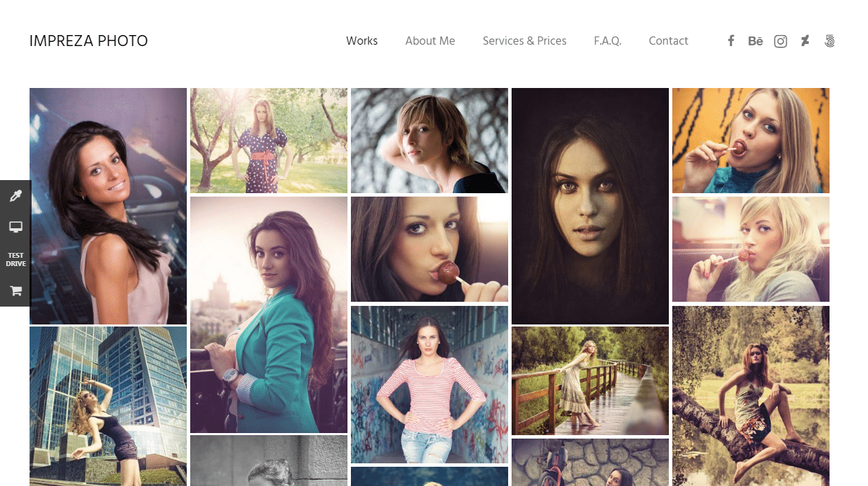Open the F.A.Q. menu item

[x=608, y=41]
